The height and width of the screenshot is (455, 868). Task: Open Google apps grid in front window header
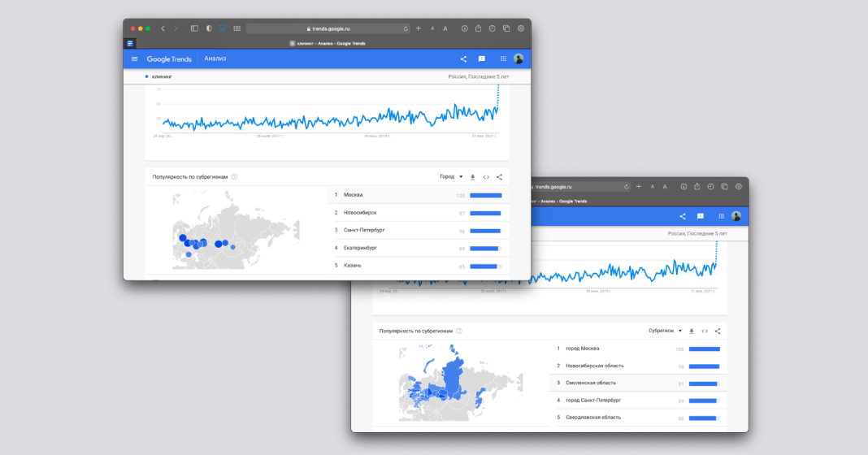[503, 59]
